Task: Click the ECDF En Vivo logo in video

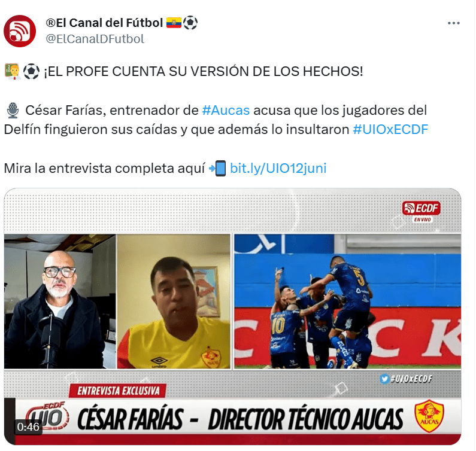Action: (x=422, y=212)
